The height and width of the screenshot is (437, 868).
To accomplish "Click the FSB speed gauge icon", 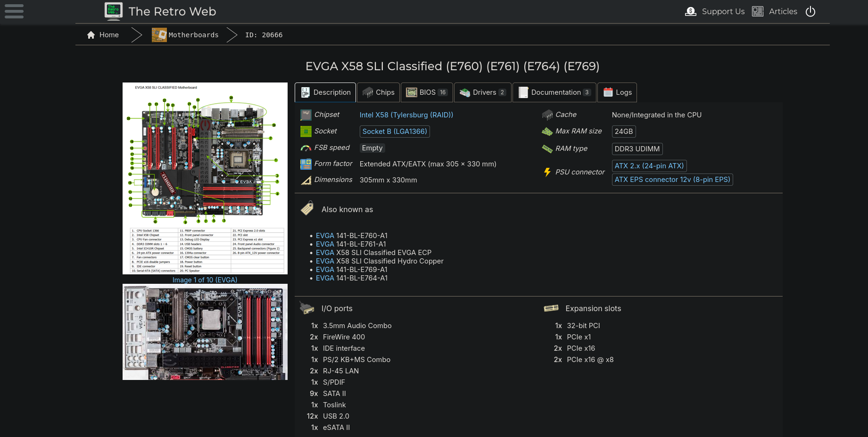I will [306, 148].
